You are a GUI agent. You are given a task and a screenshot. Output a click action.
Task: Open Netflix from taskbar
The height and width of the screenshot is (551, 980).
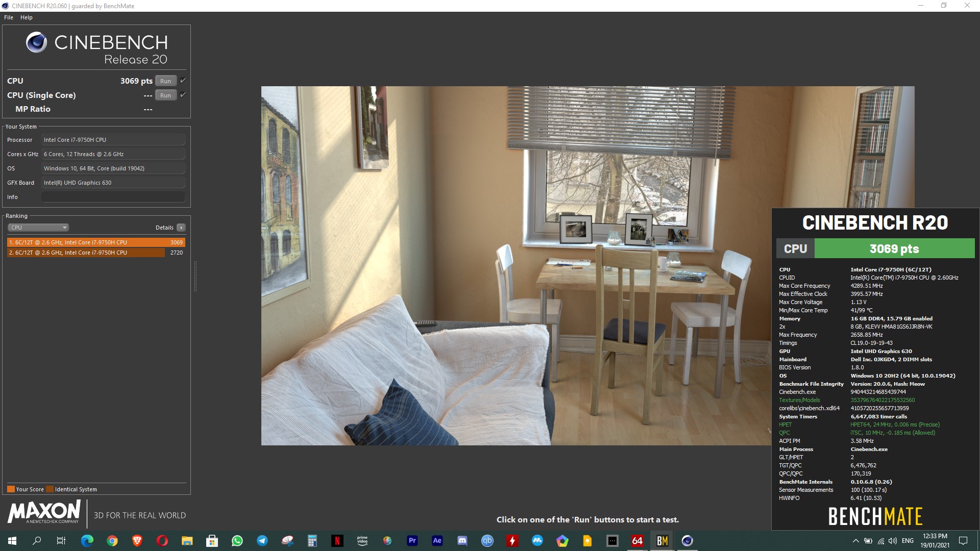click(337, 541)
